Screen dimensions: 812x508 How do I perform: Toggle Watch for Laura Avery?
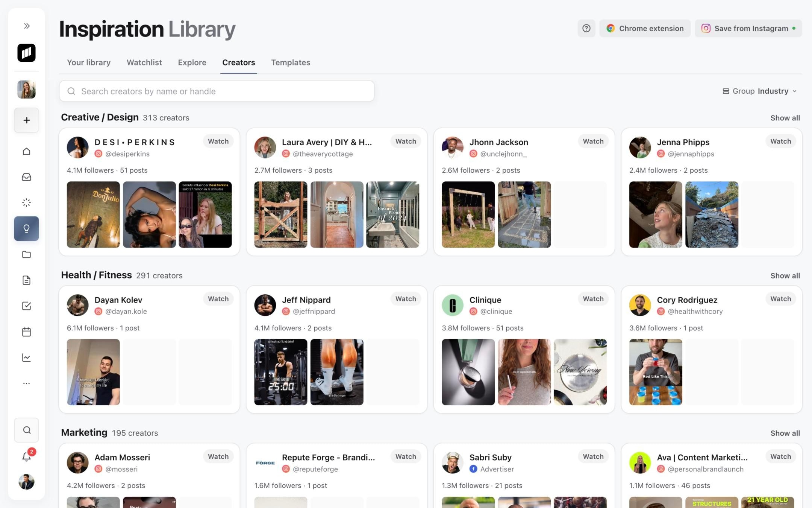click(x=406, y=141)
